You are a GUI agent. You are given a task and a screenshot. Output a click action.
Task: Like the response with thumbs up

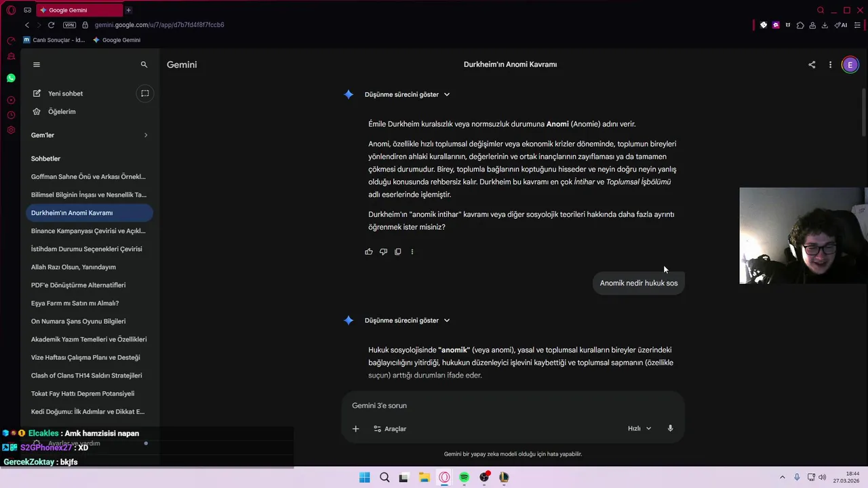(x=369, y=251)
